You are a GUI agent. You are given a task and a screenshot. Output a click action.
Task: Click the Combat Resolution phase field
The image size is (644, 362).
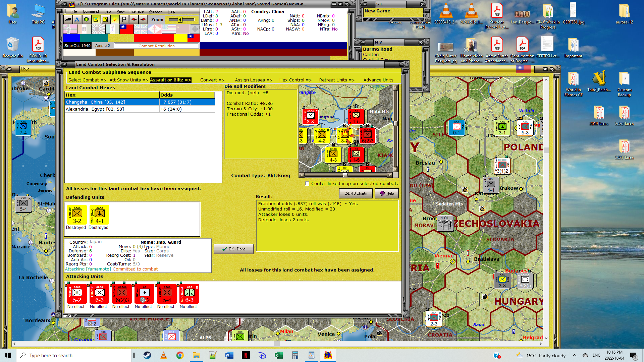157,46
